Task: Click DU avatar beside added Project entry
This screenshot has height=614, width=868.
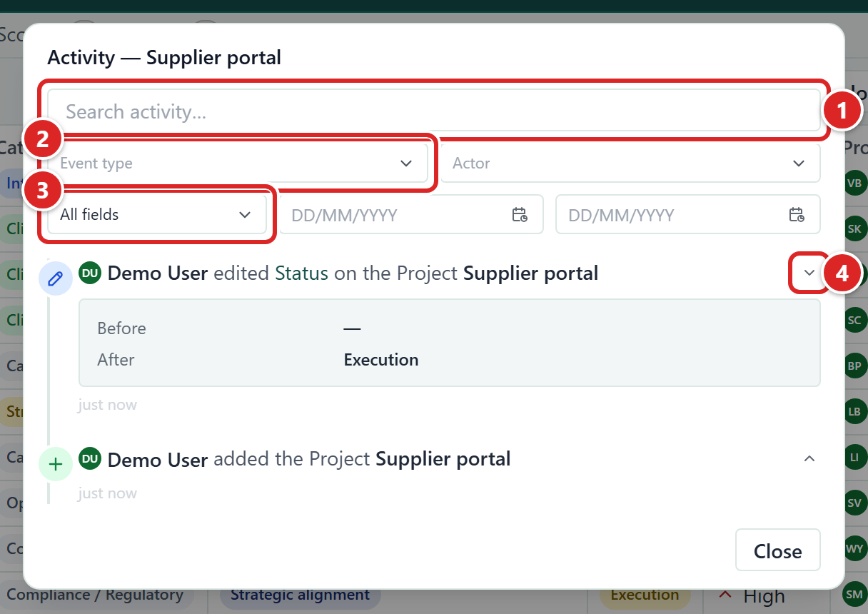Action: point(90,458)
